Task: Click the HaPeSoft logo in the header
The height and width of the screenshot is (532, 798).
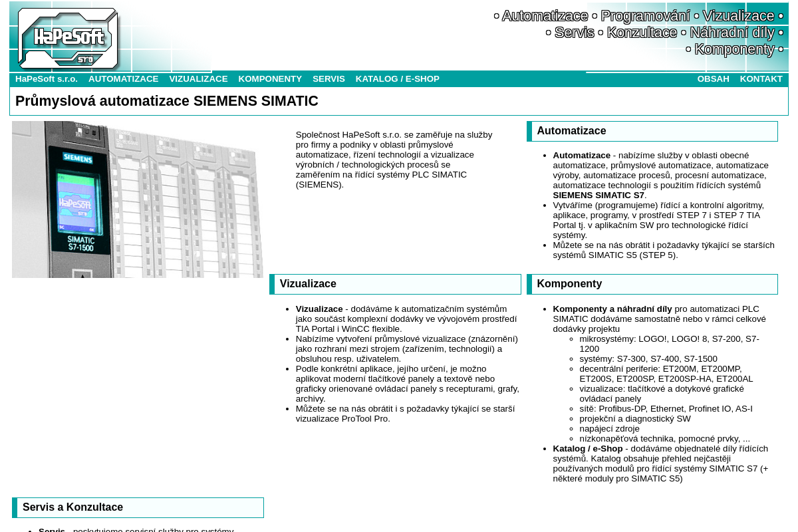Action: (x=68, y=38)
